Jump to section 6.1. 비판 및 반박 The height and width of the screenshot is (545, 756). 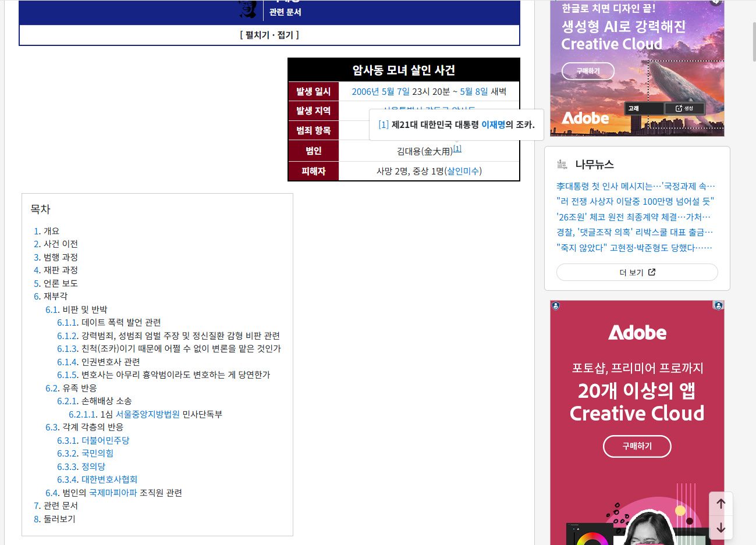76,309
